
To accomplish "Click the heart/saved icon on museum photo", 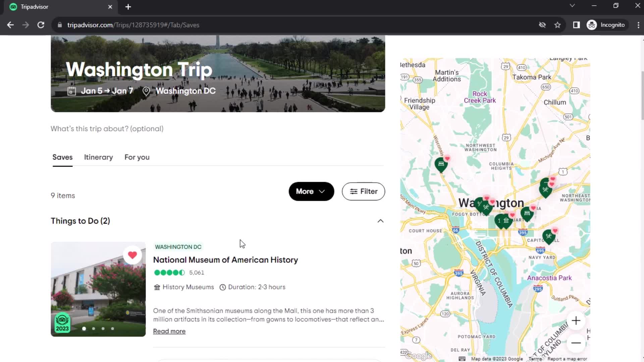I will [133, 255].
